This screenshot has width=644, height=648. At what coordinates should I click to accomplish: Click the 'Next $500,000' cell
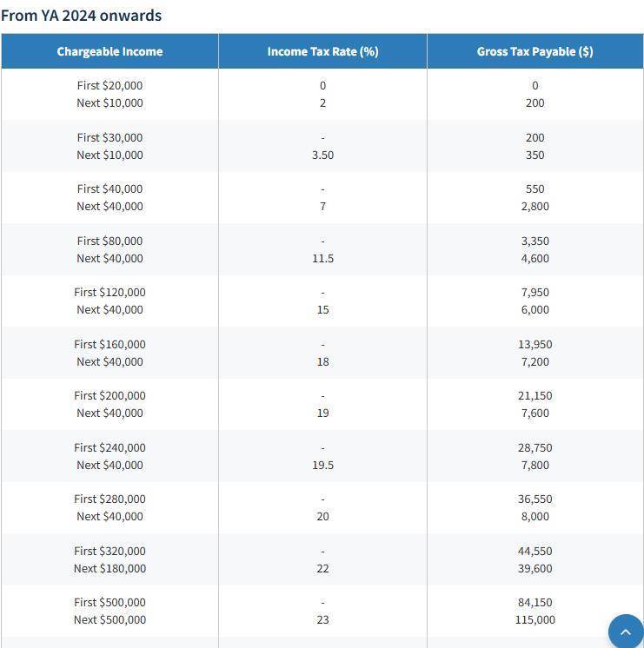tap(110, 619)
